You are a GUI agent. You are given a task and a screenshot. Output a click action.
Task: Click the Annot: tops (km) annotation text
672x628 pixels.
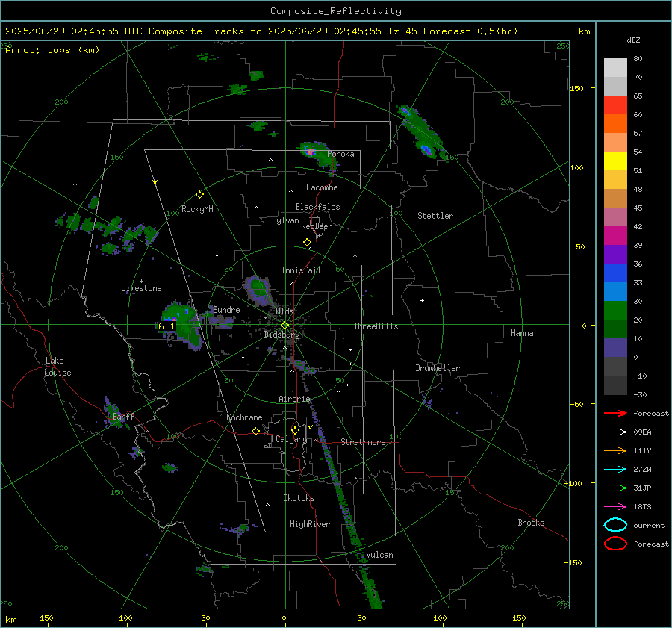click(x=52, y=50)
